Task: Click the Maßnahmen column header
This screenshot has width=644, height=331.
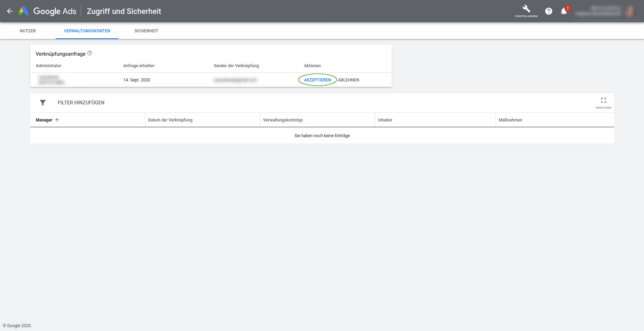Action: point(510,120)
